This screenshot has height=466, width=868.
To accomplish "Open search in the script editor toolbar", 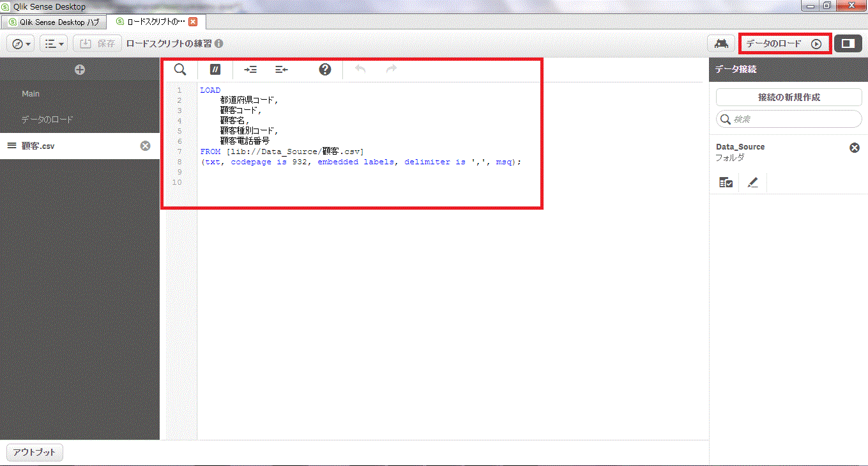I will point(180,70).
